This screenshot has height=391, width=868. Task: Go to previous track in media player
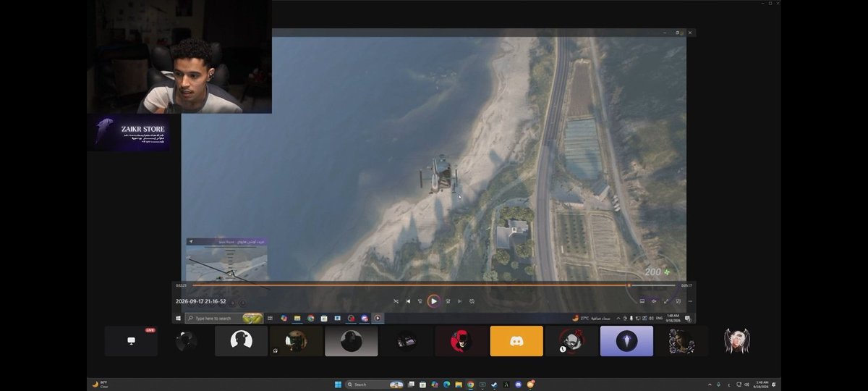tap(408, 301)
